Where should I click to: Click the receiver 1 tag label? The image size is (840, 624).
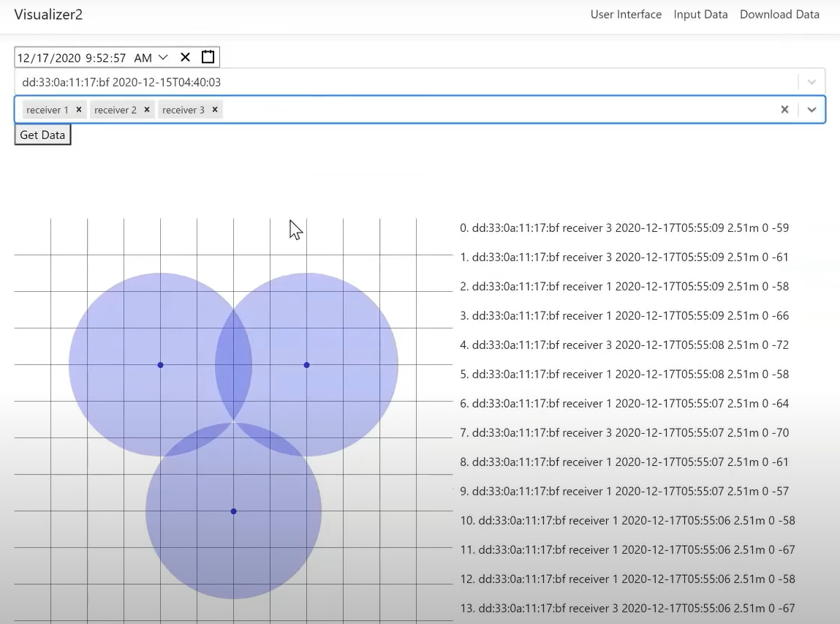(47, 110)
